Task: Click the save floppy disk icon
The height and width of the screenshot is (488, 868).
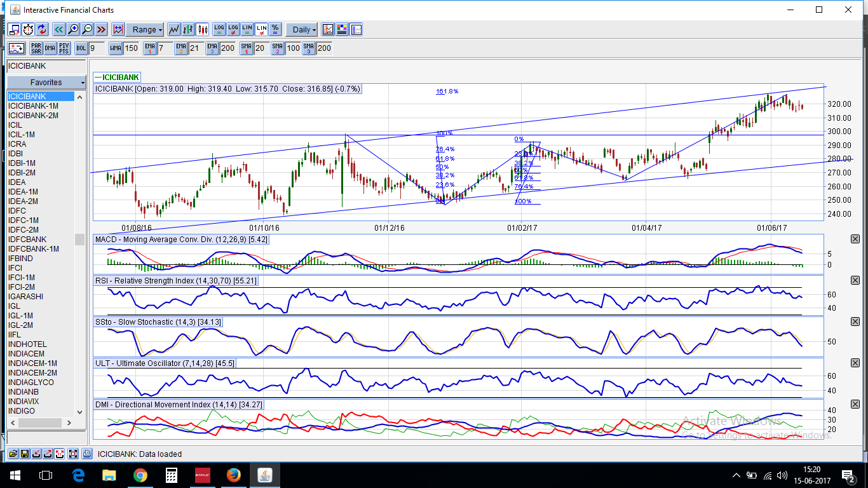Action: point(25,454)
